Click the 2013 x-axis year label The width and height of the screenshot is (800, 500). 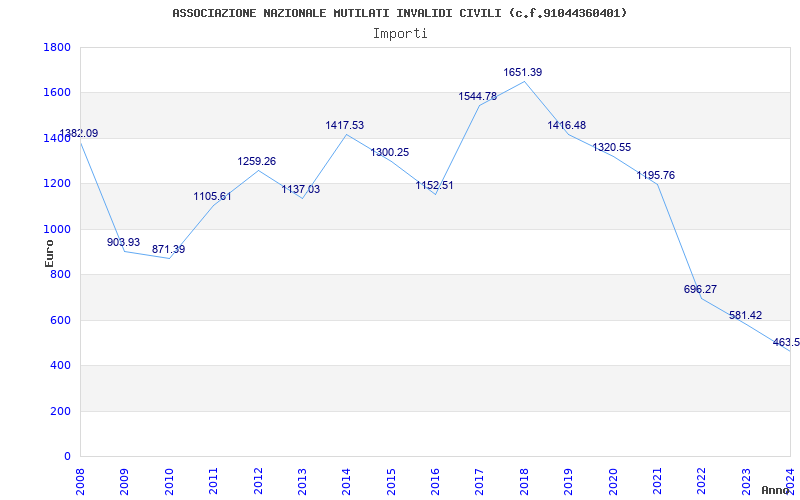click(x=302, y=481)
